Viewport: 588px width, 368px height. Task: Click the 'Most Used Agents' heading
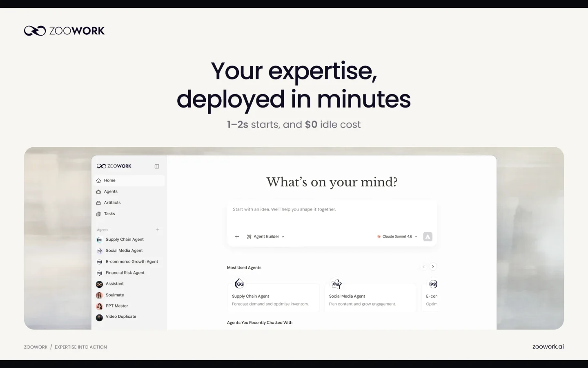point(244,268)
